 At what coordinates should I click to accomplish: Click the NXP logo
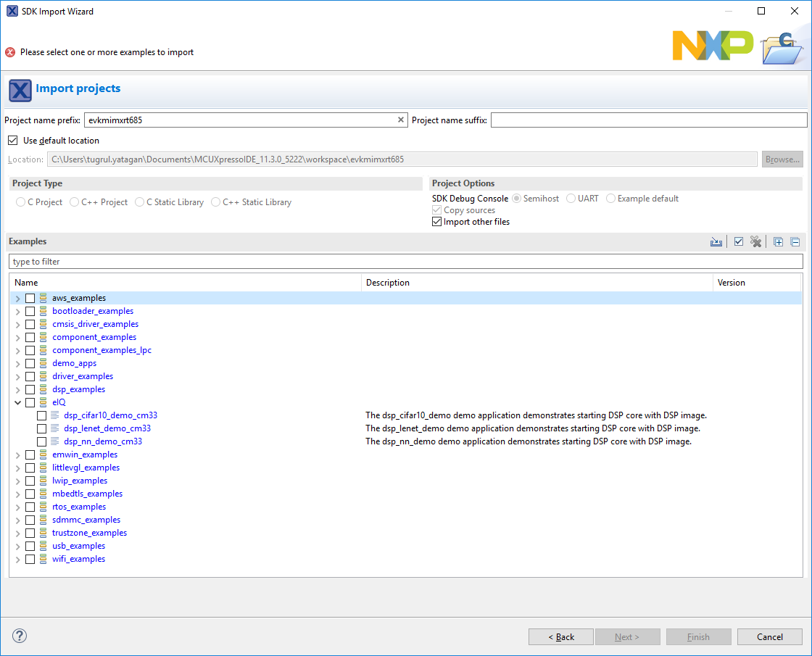[x=713, y=45]
